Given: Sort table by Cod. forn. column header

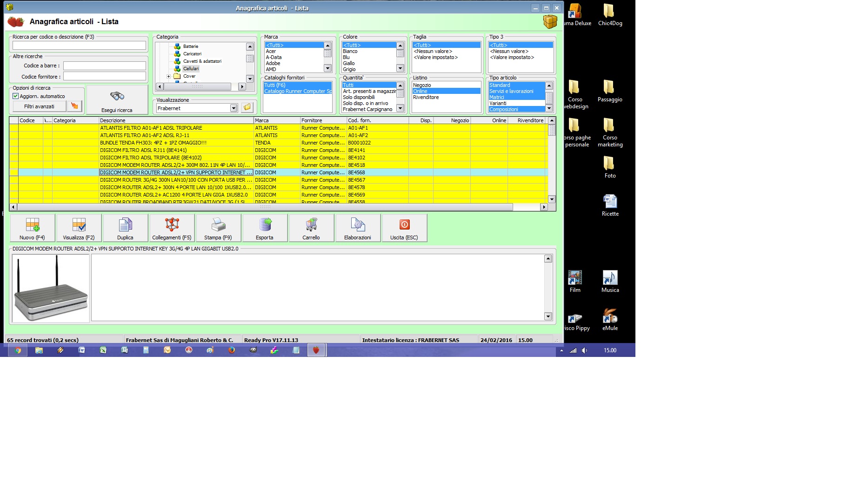Looking at the screenshot, I should coord(378,120).
